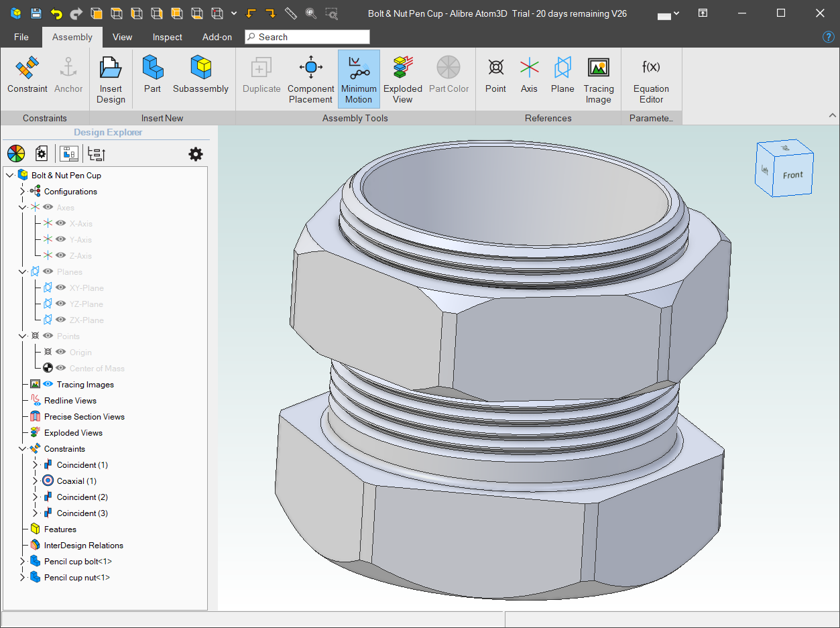Viewport: 840px width, 628px height.
Task: Toggle visibility of Tracing Images
Action: point(48,384)
